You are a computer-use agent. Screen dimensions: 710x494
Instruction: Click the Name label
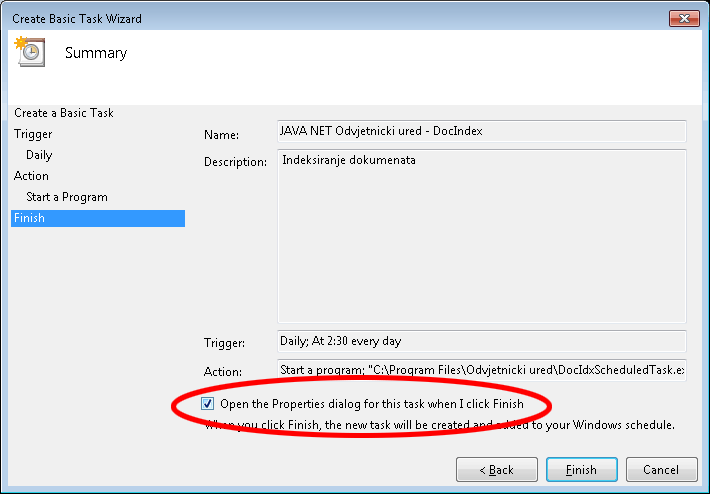221,134
